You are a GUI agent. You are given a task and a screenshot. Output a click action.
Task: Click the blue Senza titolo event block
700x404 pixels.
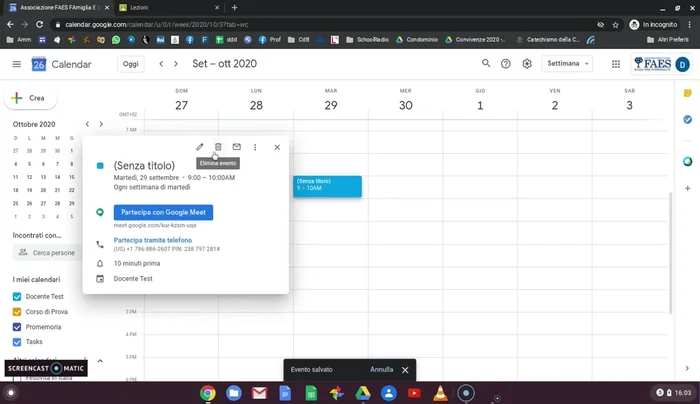pos(327,187)
